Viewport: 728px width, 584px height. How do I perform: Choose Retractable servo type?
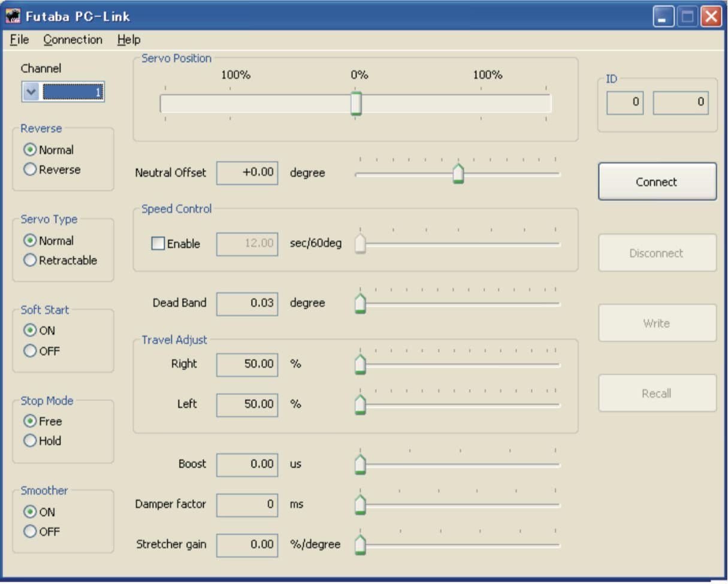[31, 261]
